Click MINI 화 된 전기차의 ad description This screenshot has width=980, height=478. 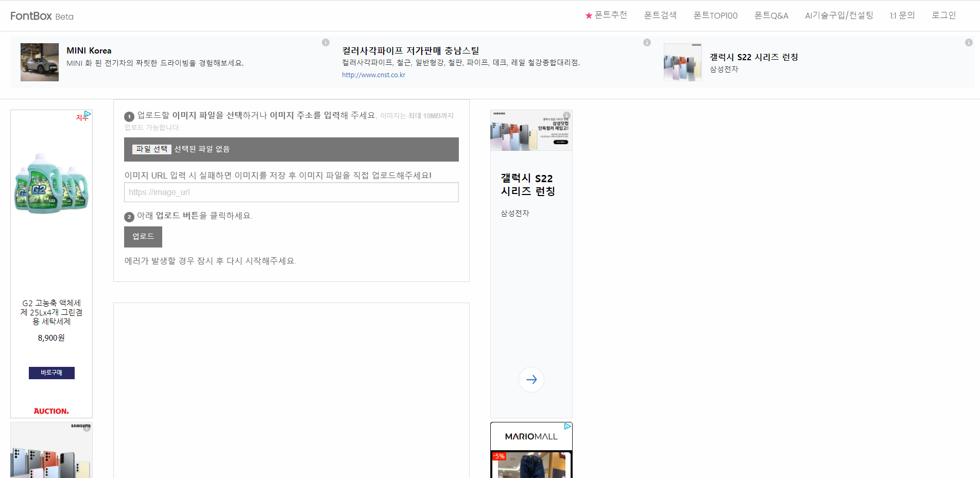click(x=155, y=63)
